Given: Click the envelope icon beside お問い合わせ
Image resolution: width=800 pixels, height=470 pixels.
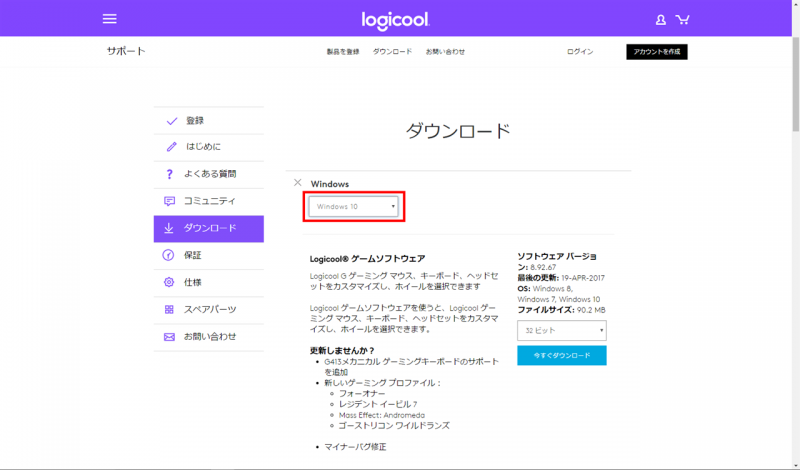Looking at the screenshot, I should click(x=169, y=337).
